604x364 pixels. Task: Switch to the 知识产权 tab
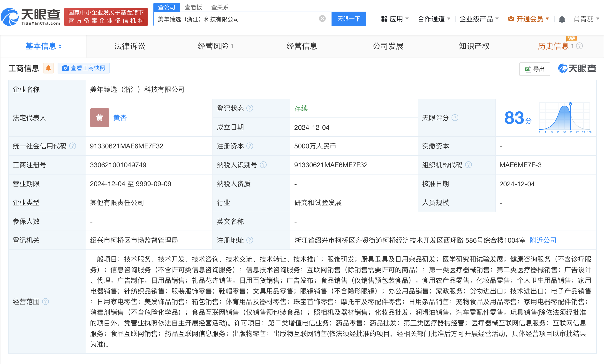[474, 46]
